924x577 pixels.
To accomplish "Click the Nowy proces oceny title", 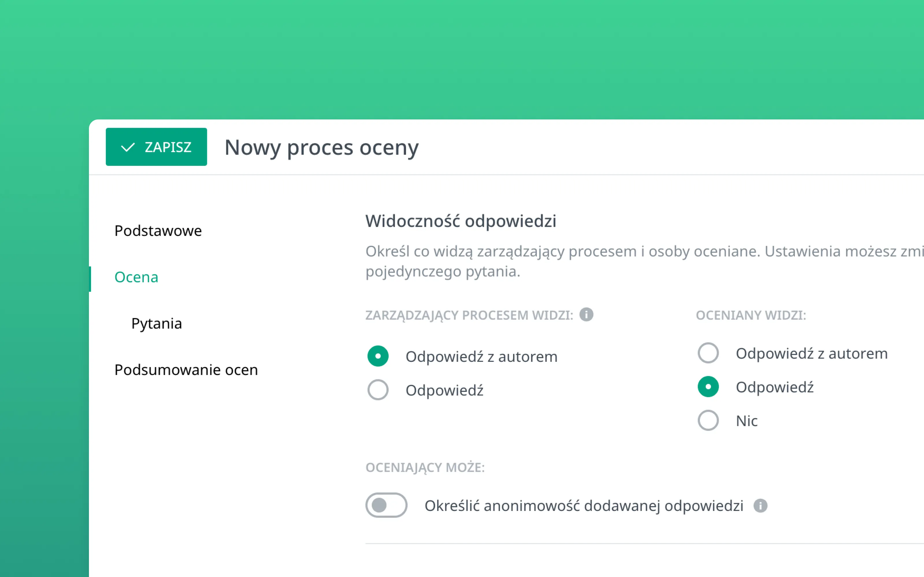I will tap(321, 148).
